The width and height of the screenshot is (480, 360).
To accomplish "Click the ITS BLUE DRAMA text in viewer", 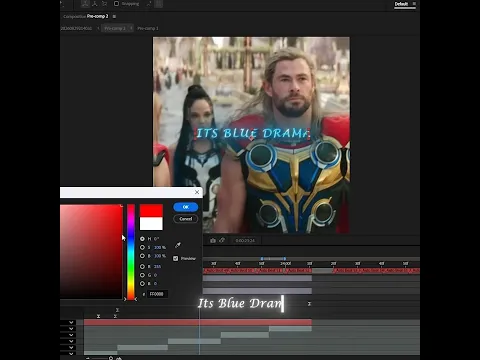I will [x=252, y=133].
